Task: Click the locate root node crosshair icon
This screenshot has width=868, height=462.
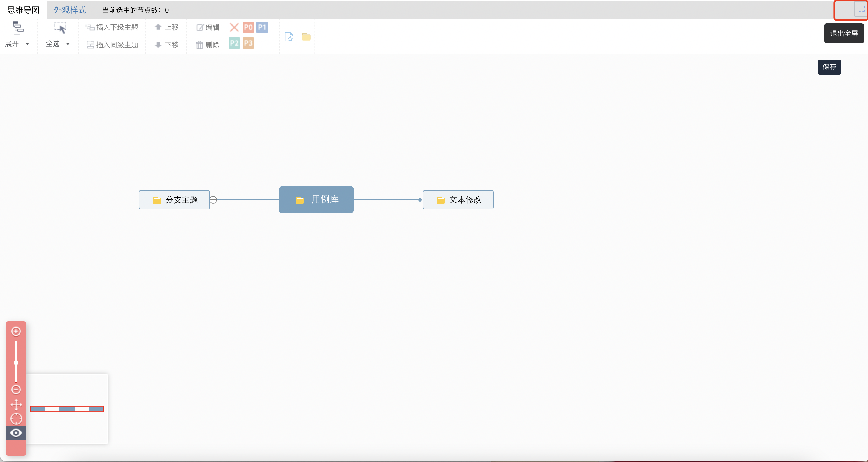Action: pos(16,419)
